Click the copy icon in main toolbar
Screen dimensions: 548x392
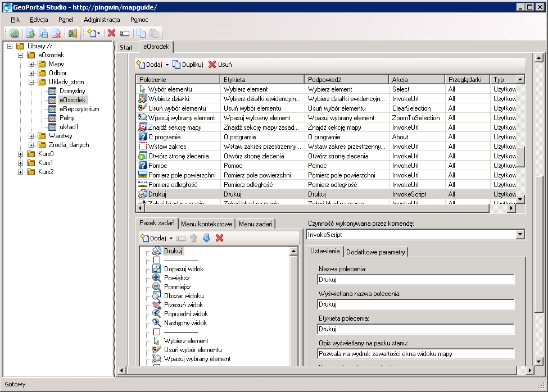(x=141, y=33)
